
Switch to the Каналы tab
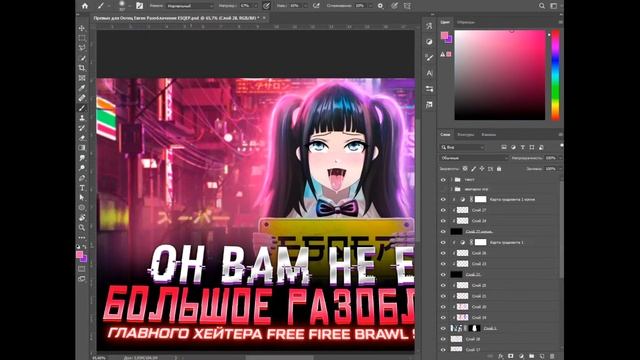coord(489,134)
